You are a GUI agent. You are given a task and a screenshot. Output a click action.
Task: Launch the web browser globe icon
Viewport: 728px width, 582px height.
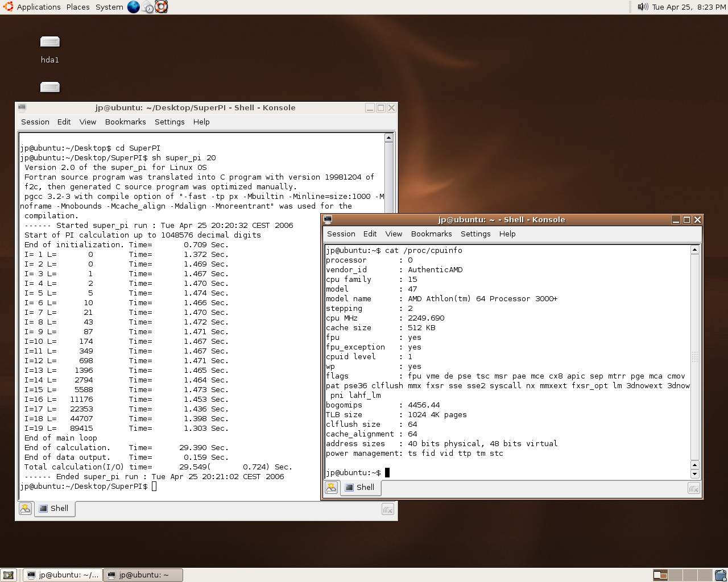pyautogui.click(x=134, y=7)
